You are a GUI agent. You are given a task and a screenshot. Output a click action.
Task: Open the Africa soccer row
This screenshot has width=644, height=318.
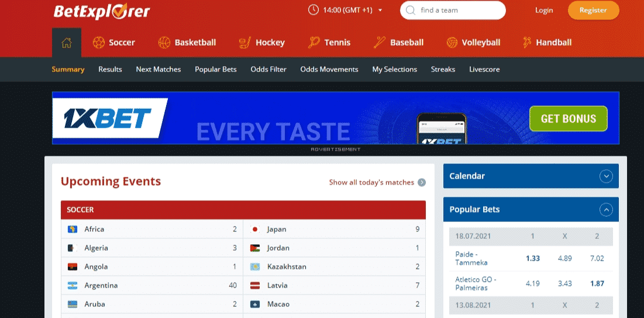(x=152, y=229)
